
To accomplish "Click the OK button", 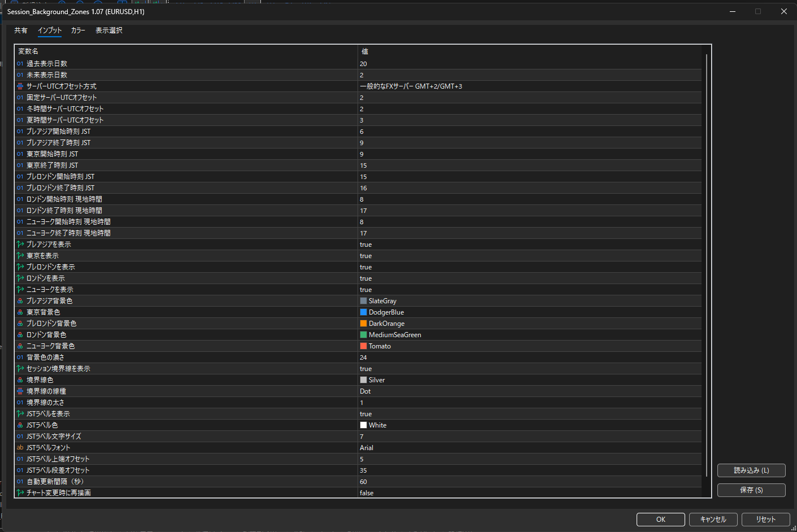I will tap(661, 520).
